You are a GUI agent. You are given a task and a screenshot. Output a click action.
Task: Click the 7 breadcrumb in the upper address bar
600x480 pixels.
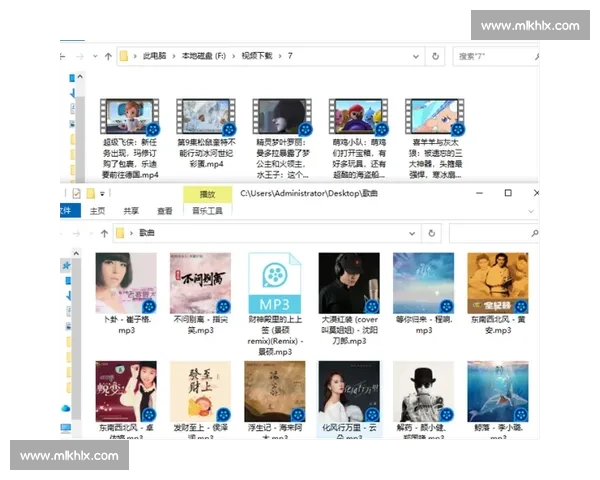click(290, 56)
